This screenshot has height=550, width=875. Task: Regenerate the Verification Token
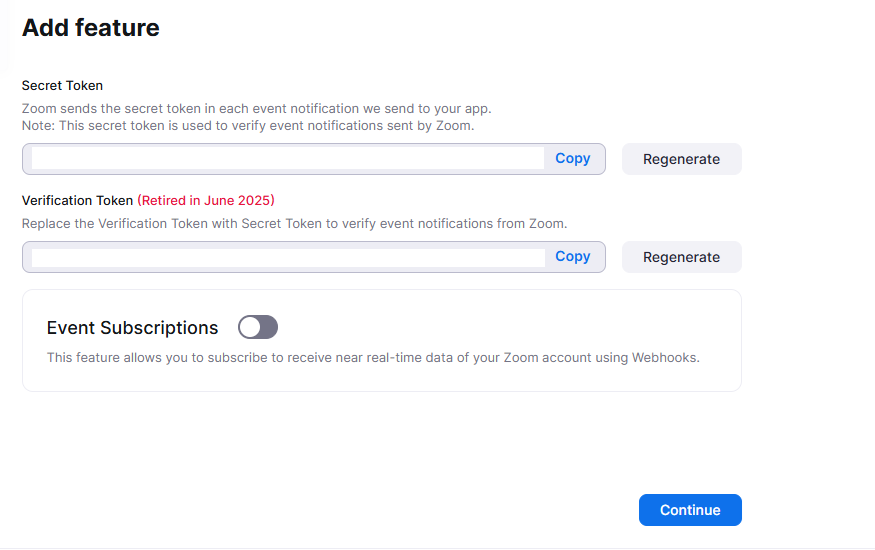[x=681, y=257]
